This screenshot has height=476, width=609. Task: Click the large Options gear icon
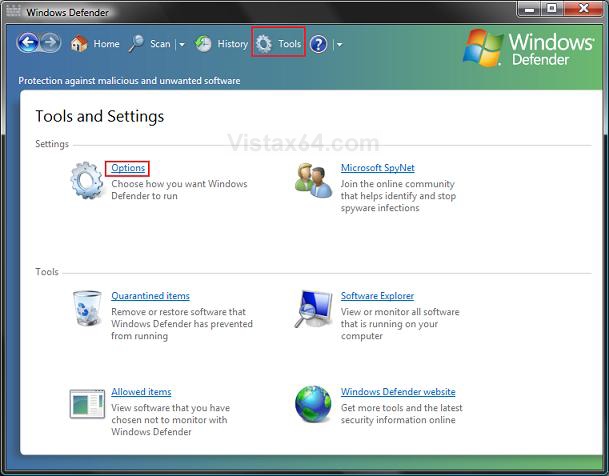point(87,181)
